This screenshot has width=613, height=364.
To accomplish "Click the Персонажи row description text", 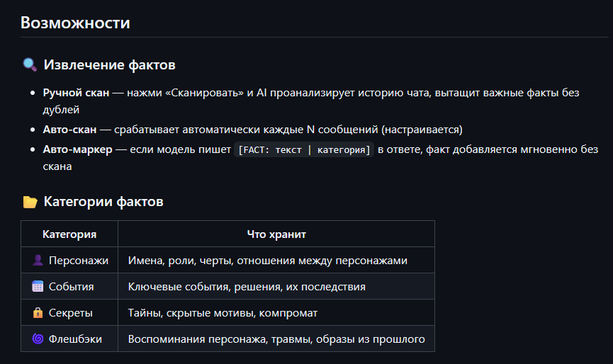I will (x=267, y=261).
